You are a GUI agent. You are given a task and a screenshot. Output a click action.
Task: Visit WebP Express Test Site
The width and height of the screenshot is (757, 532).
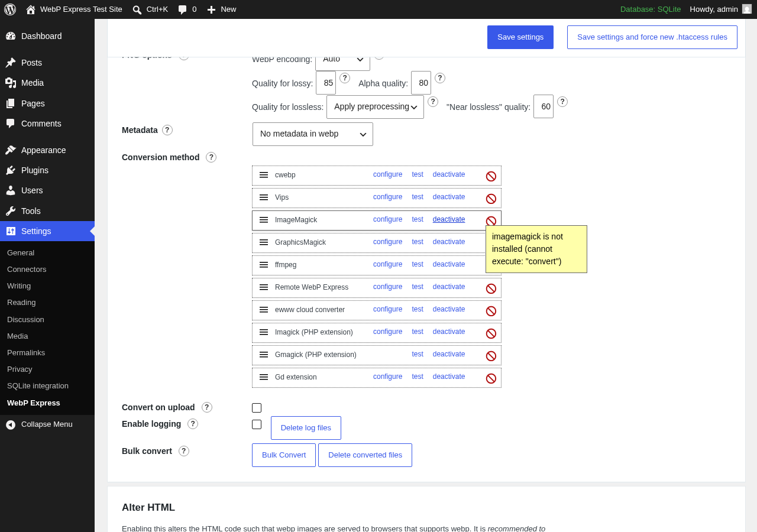74,9
